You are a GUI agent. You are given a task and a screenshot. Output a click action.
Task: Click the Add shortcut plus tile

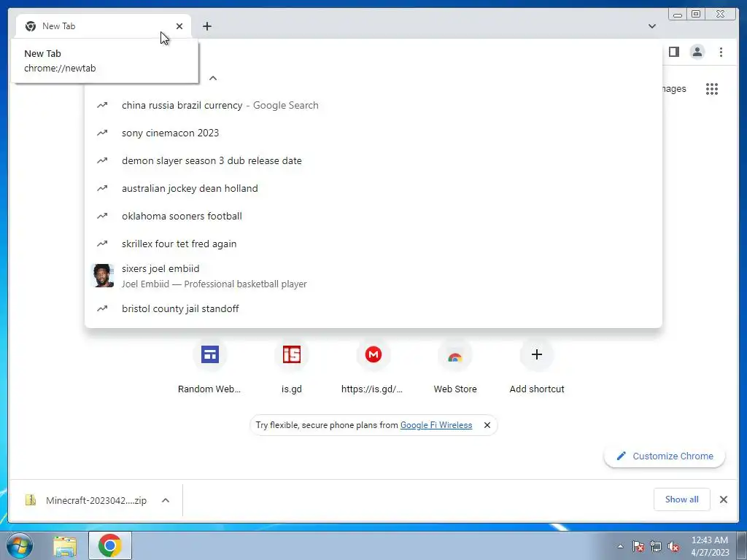(537, 367)
